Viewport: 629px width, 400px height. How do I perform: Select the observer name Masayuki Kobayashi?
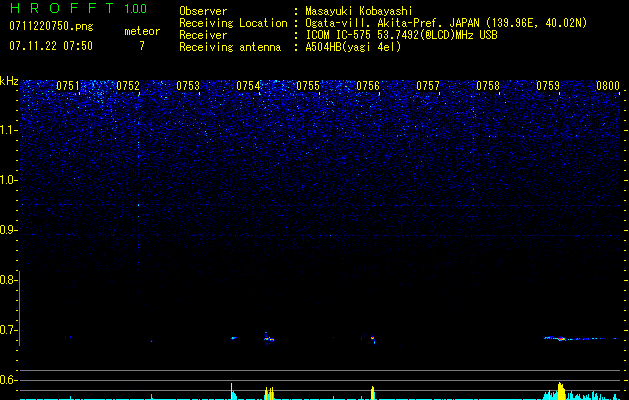tap(359, 11)
